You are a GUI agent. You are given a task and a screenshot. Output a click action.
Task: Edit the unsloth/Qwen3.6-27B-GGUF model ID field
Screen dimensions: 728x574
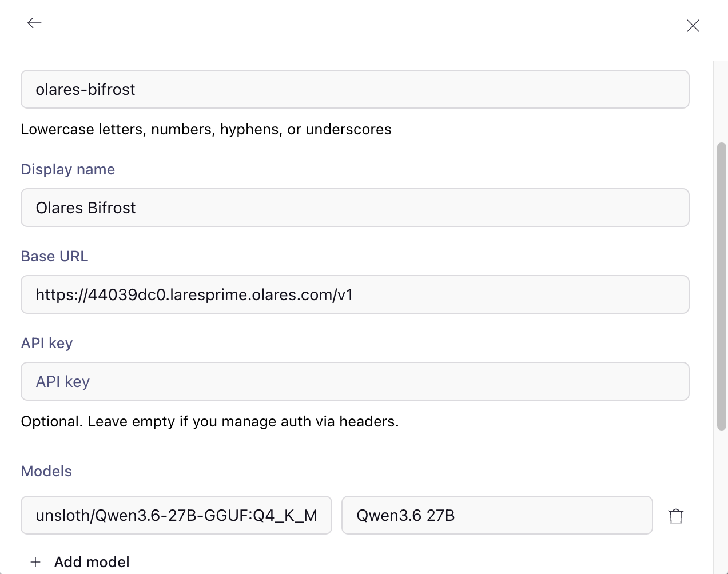(x=176, y=515)
